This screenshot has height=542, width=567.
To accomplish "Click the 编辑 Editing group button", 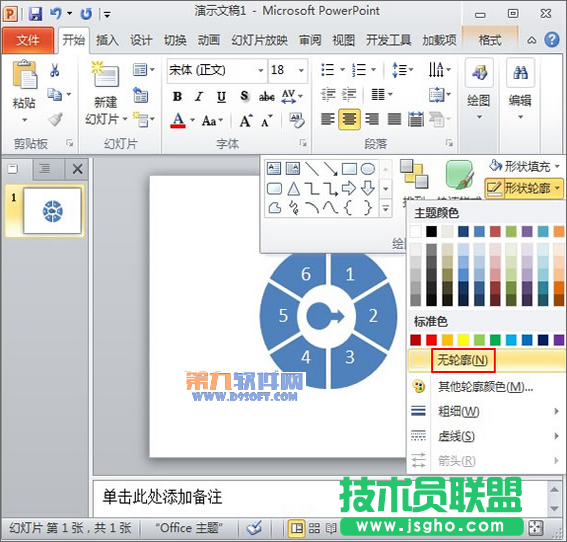I will tap(520, 90).
